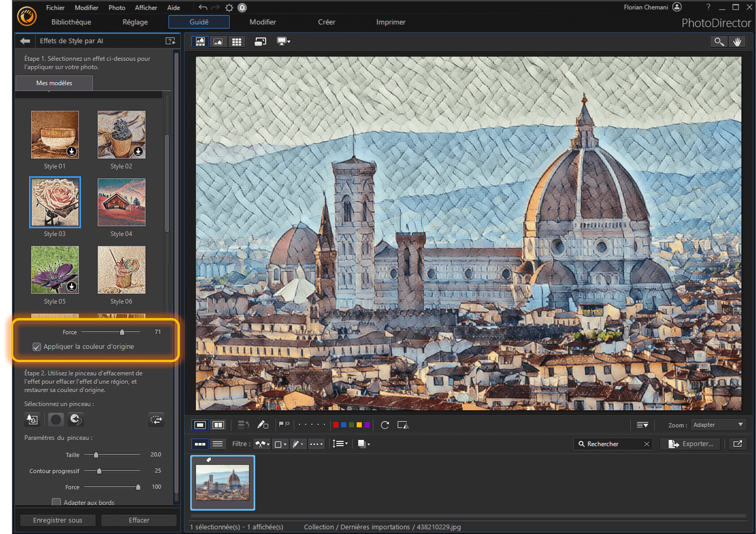Open the Réglage tab
This screenshot has height=534, width=756.
coord(135,22)
